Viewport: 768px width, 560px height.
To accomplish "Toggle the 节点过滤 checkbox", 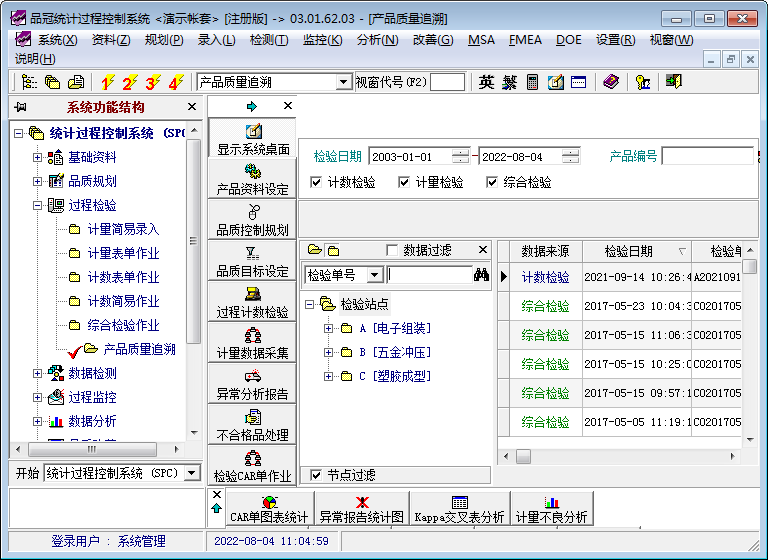I will (x=316, y=475).
